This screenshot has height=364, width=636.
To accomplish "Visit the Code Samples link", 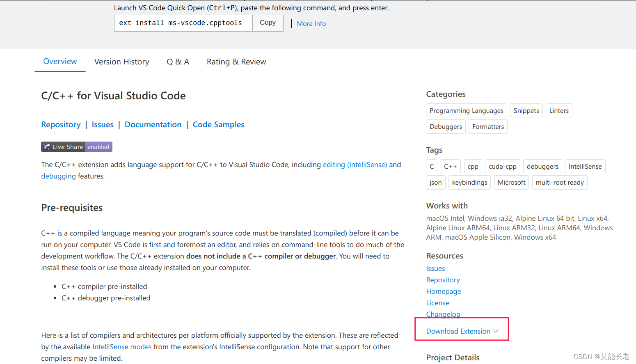I will pyautogui.click(x=219, y=124).
